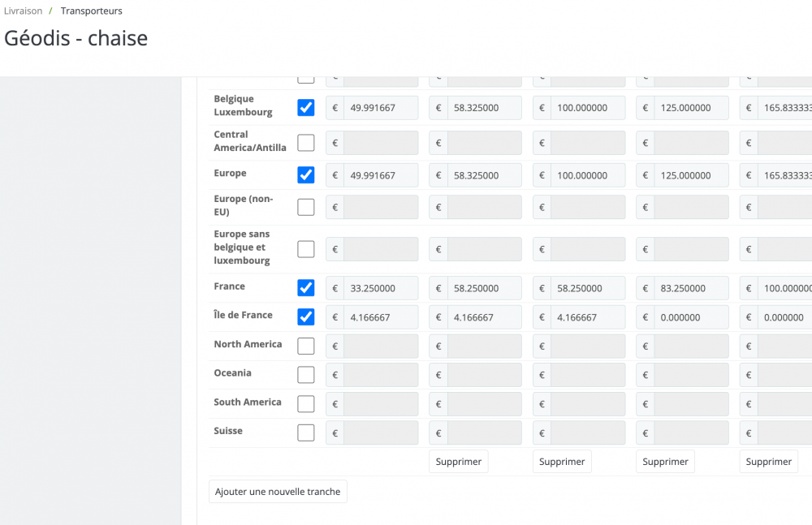The image size is (812, 525).
Task: Tick the South America zone checkbox
Action: click(x=306, y=404)
